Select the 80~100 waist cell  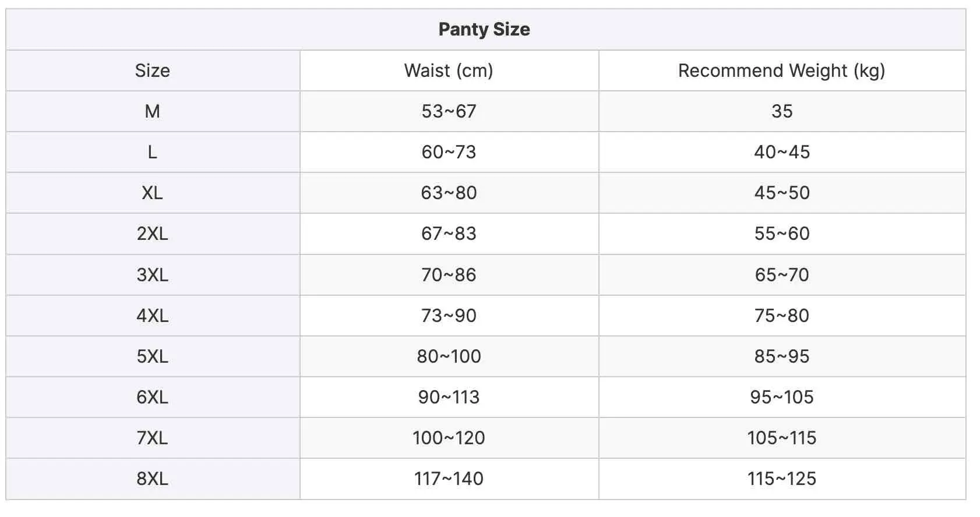tap(449, 356)
